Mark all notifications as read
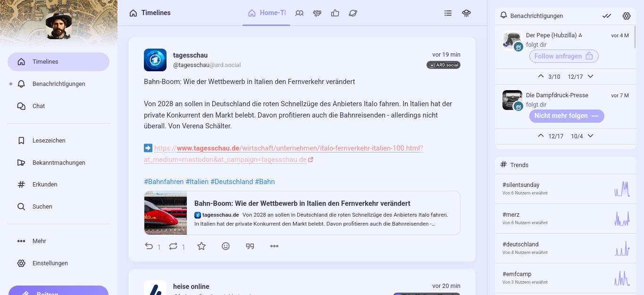This screenshot has width=644, height=295. (x=607, y=16)
